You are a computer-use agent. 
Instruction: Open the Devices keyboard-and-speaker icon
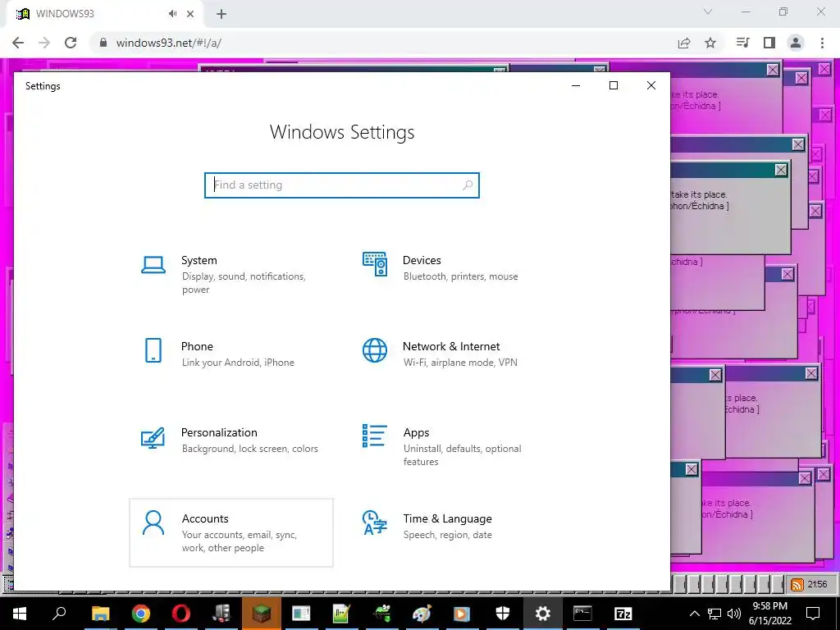[374, 264]
